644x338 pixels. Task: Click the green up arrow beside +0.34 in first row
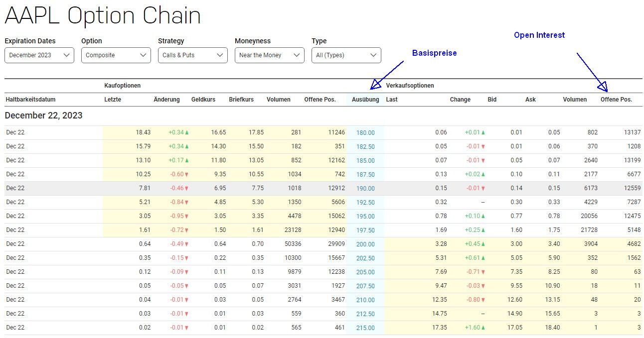tap(187, 132)
